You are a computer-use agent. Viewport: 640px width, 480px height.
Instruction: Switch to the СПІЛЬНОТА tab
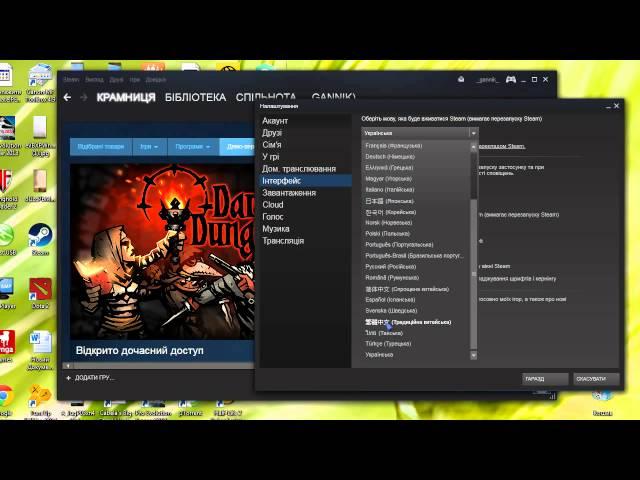click(x=266, y=97)
